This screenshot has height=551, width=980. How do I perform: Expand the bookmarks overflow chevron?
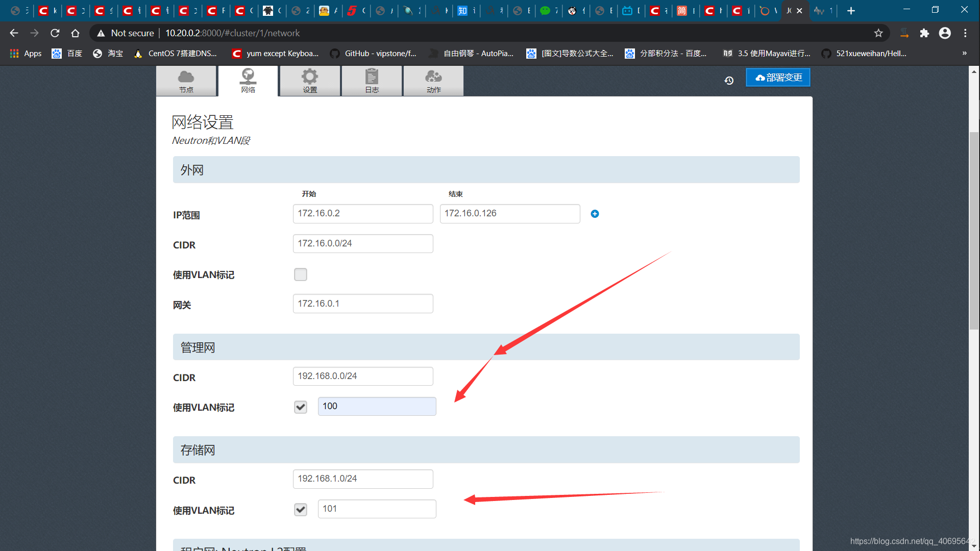tap(964, 54)
